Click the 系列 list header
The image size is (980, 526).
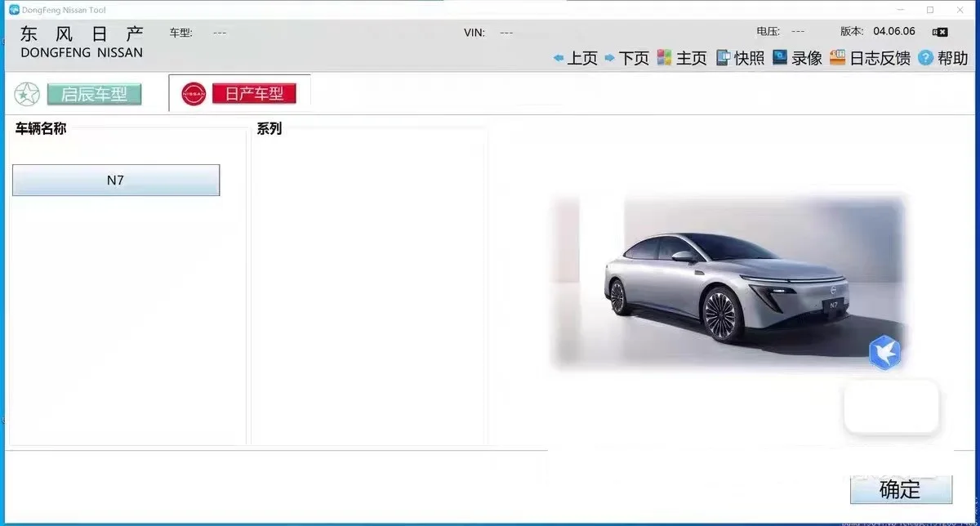click(x=269, y=128)
